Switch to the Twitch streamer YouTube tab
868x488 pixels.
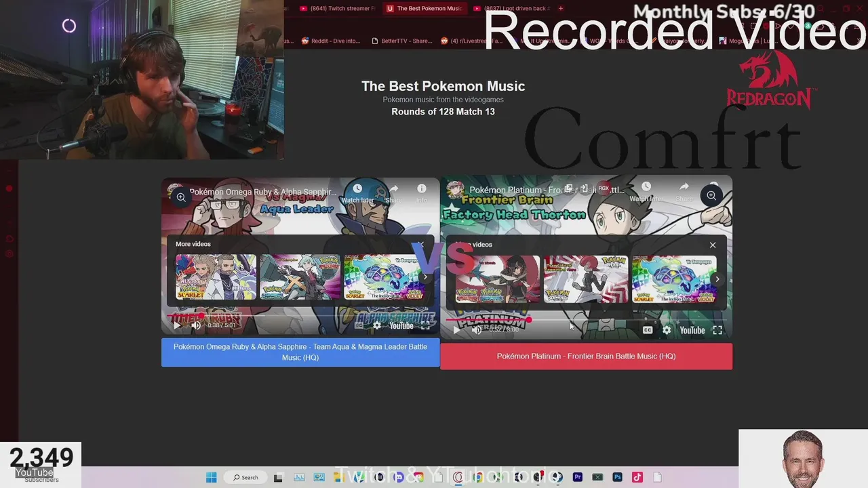337,8
